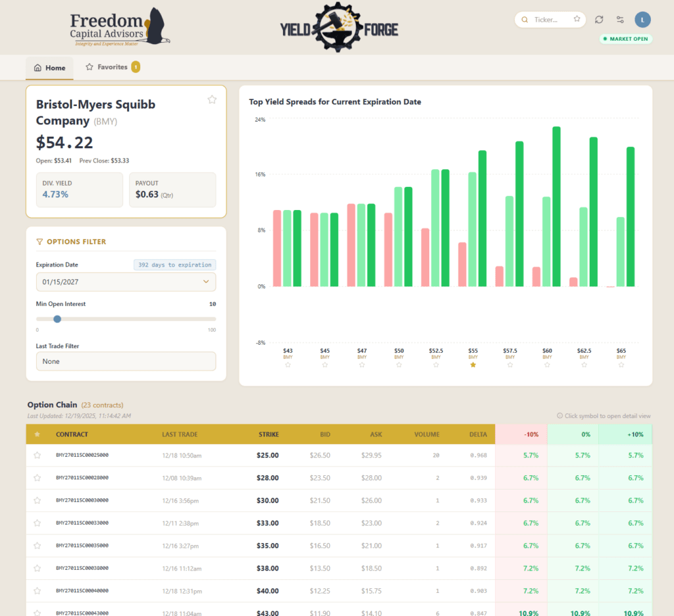Open contract BMY270115C00030000 detail view

(x=82, y=500)
